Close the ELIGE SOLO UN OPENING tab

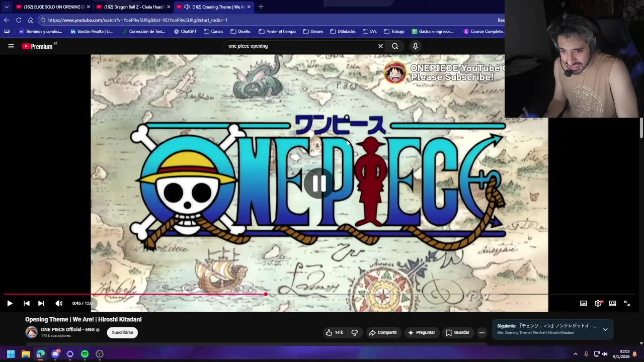pos(89,7)
